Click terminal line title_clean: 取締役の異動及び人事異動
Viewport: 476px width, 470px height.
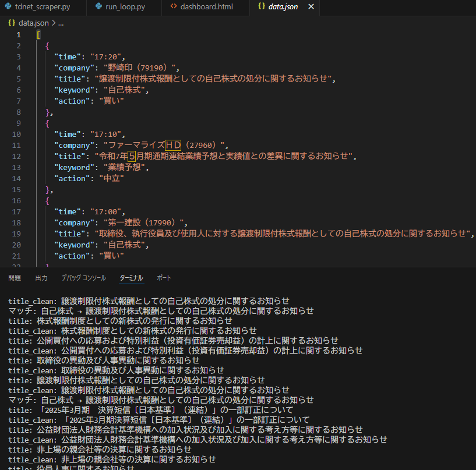pos(116,370)
